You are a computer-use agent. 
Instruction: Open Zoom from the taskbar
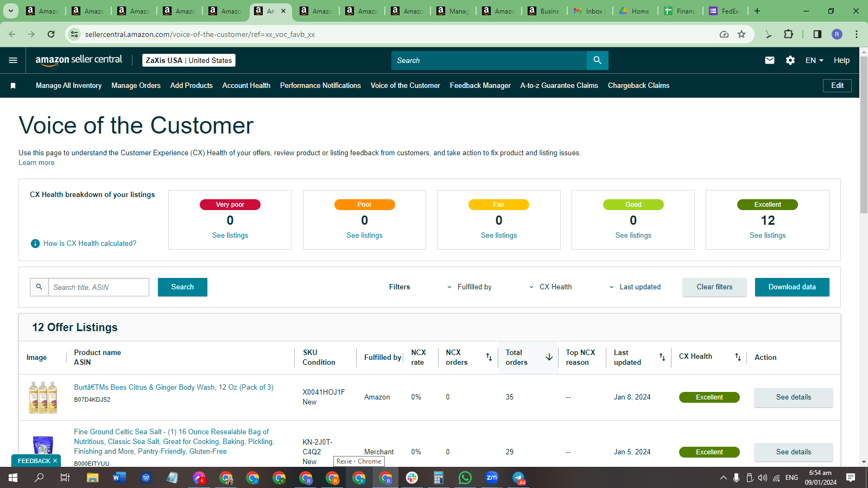pos(492,478)
